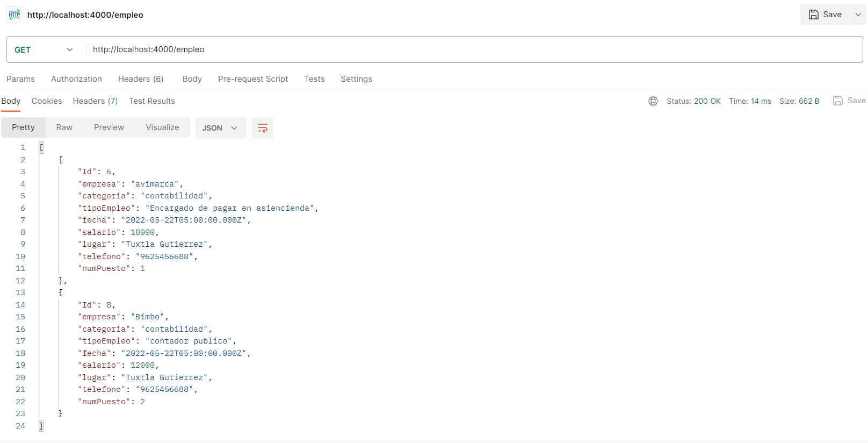This screenshot has width=868, height=443.
Task: Select the response Body tab
Action: 11,101
